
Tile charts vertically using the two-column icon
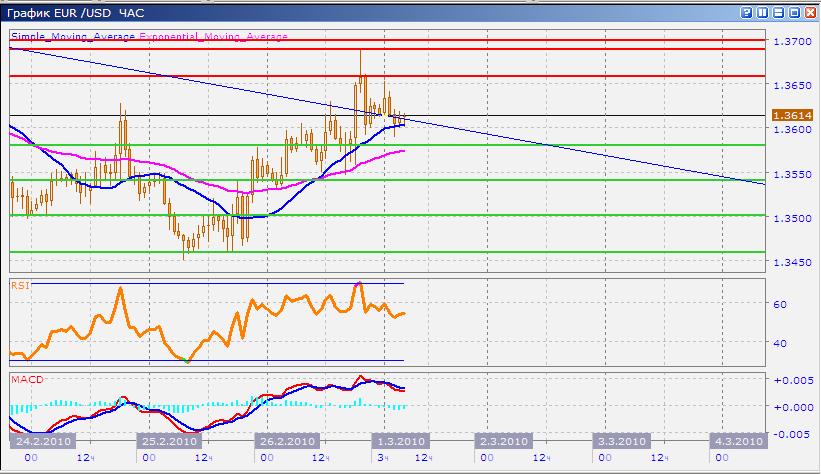(x=762, y=13)
